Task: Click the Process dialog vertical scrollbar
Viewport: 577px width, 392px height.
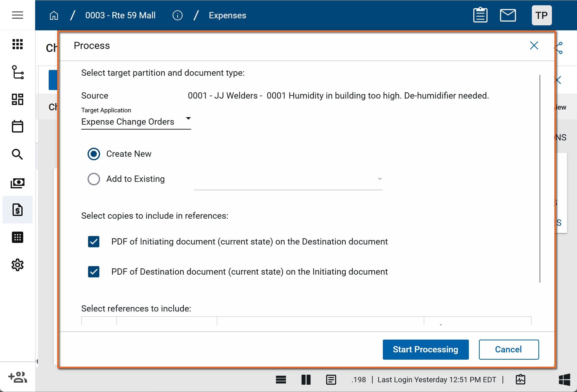Action: pos(540,179)
